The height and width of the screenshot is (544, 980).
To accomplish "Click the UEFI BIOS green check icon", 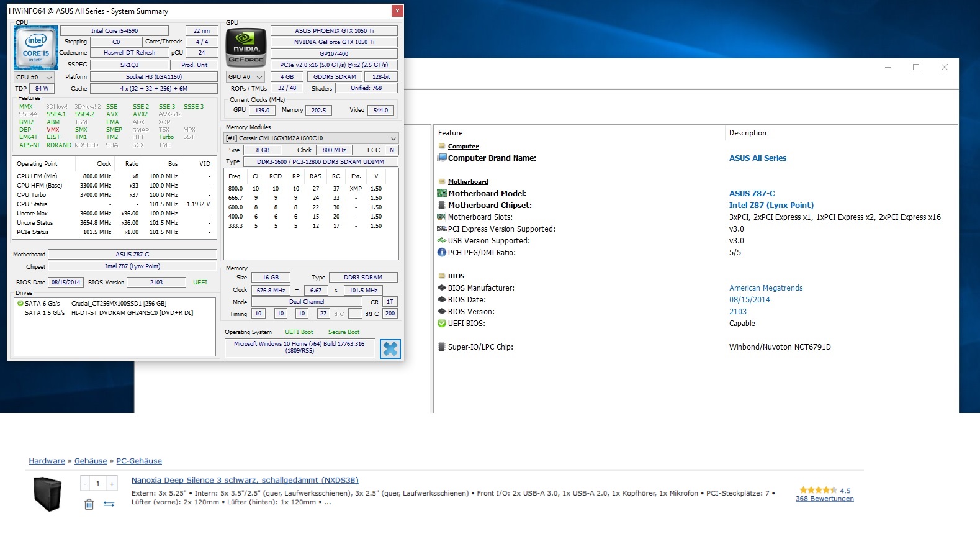I will 442,323.
